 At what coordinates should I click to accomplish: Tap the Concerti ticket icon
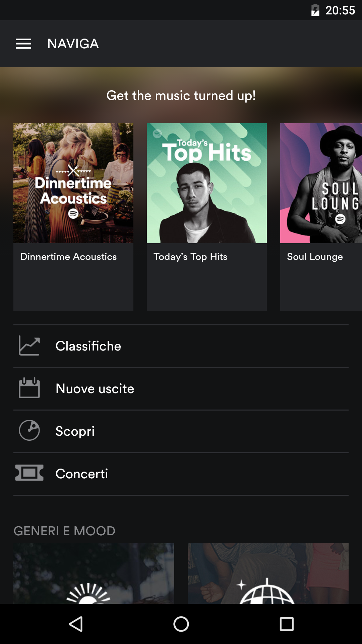tap(29, 473)
